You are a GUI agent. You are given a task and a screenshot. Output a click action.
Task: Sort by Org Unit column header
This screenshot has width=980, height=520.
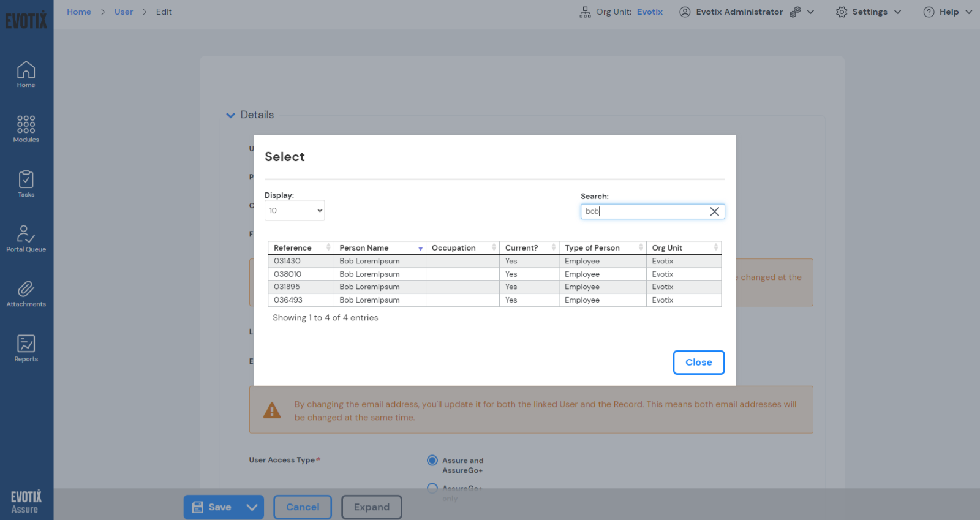[x=684, y=248]
